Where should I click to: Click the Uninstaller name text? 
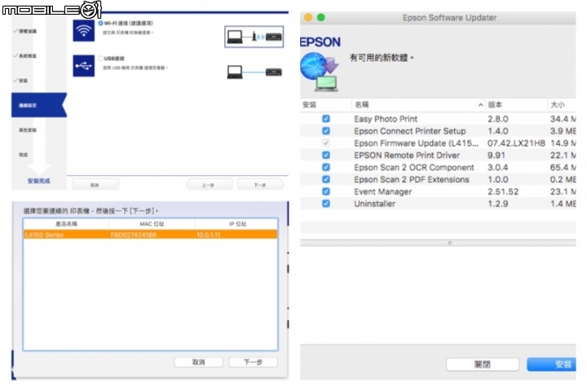coord(374,204)
